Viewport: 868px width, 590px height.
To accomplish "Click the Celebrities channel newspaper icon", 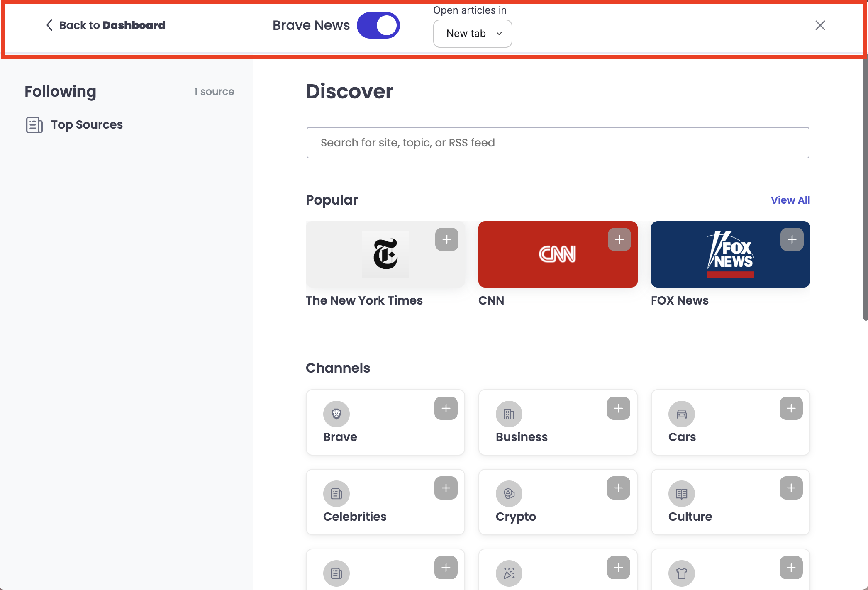I will [336, 494].
